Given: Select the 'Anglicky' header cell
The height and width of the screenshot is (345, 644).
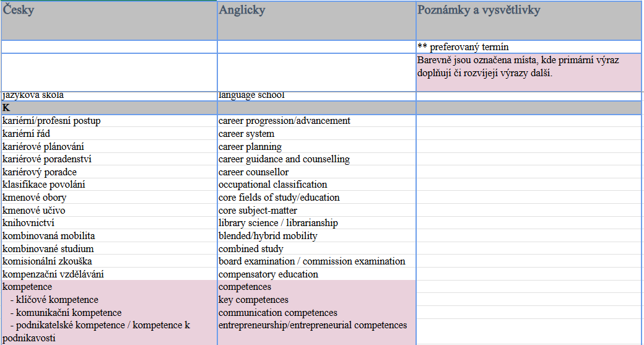Looking at the screenshot, I should [316, 21].
